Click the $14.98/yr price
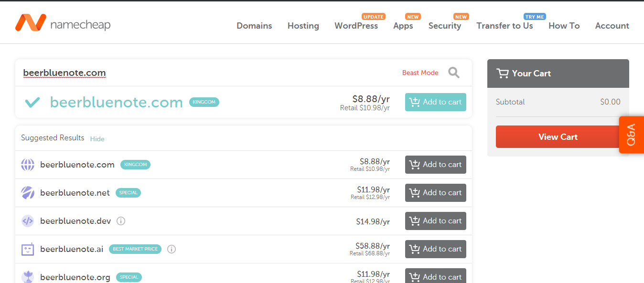Screen dimensions: 644x283 coord(373,221)
